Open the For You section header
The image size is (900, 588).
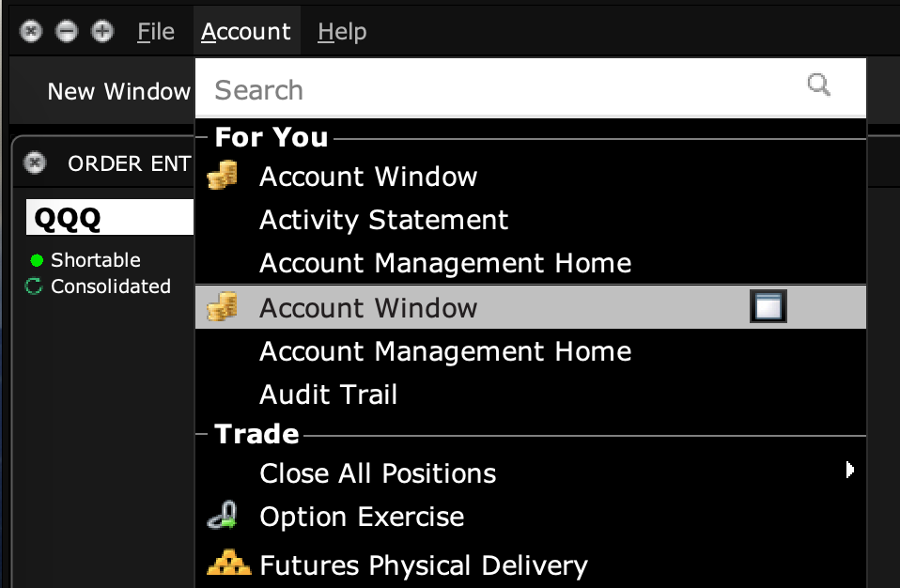[270, 136]
